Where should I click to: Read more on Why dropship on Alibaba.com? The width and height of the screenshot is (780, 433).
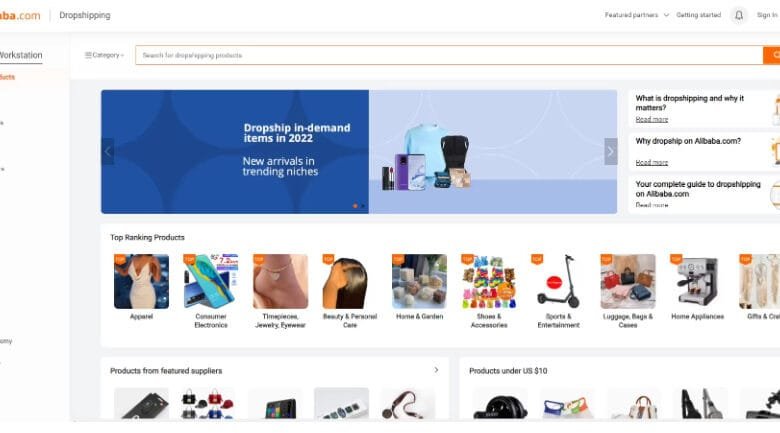(652, 162)
